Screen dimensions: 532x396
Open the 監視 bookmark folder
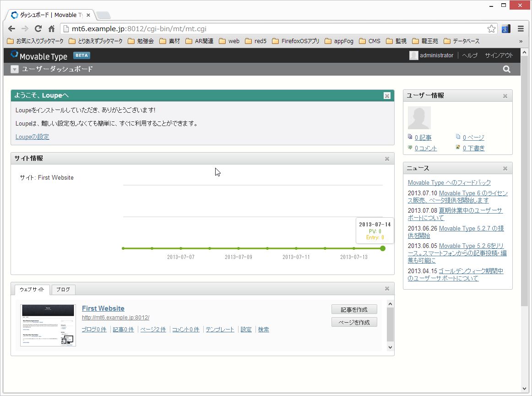pyautogui.click(x=396, y=41)
